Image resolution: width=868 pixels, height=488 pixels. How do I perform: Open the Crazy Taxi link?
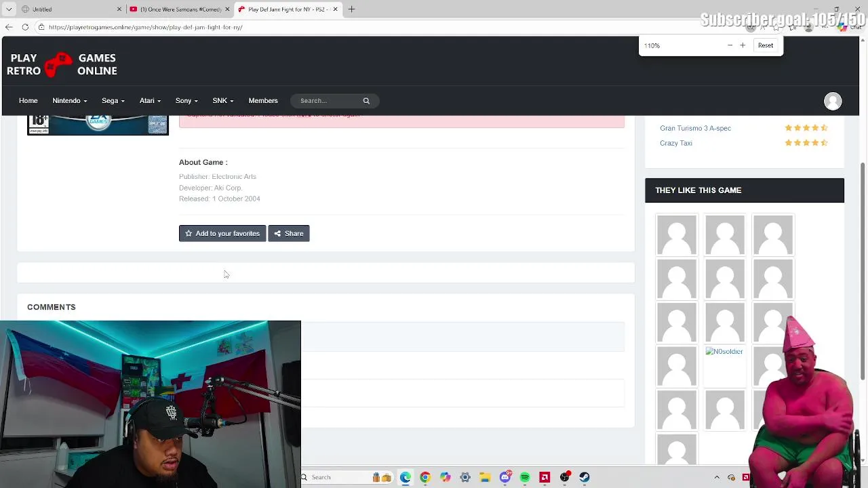pyautogui.click(x=676, y=143)
